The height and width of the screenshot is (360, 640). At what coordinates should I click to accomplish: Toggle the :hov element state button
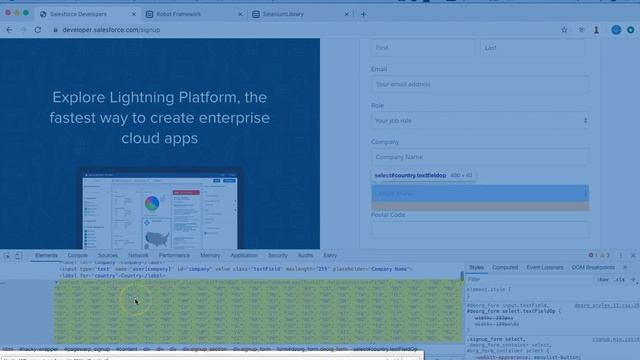[x=603, y=280]
